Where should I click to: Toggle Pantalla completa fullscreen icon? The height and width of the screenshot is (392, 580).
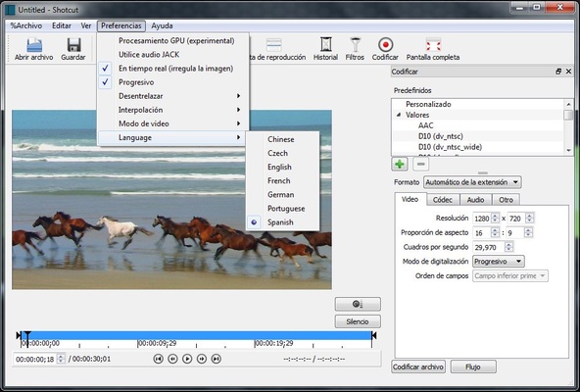433,45
